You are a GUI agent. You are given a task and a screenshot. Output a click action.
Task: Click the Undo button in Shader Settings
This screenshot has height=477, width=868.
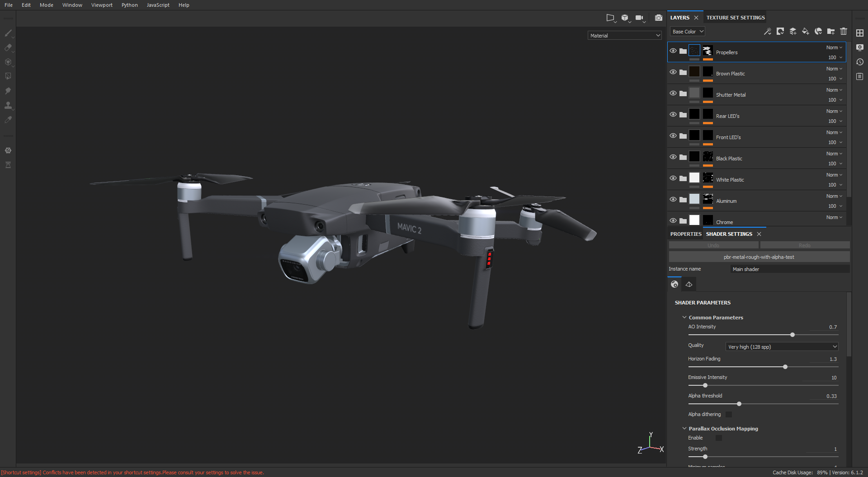713,245
